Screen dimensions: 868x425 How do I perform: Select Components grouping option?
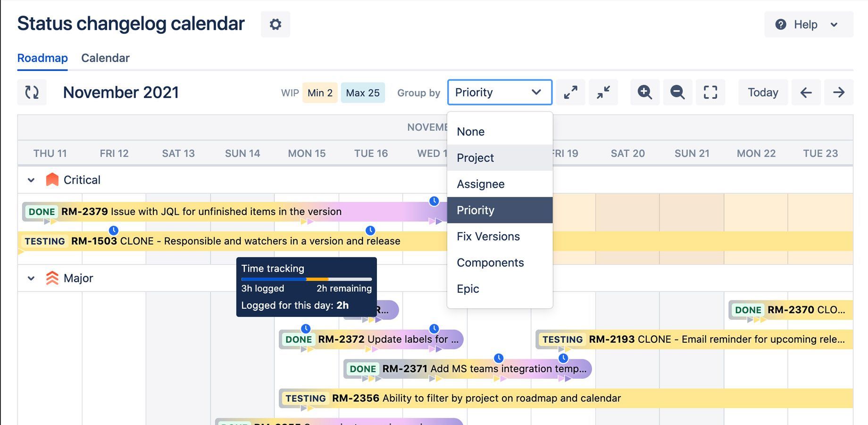tap(500, 263)
